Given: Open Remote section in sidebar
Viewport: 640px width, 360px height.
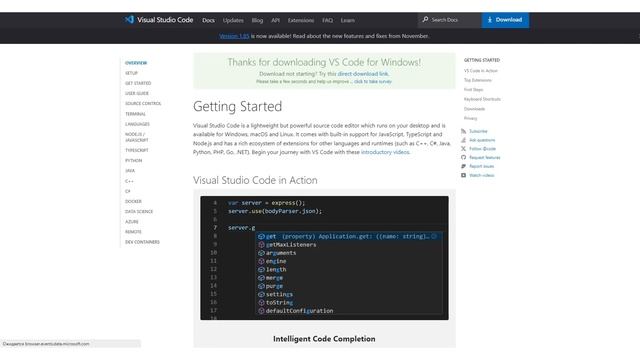Looking at the screenshot, I should [133, 232].
